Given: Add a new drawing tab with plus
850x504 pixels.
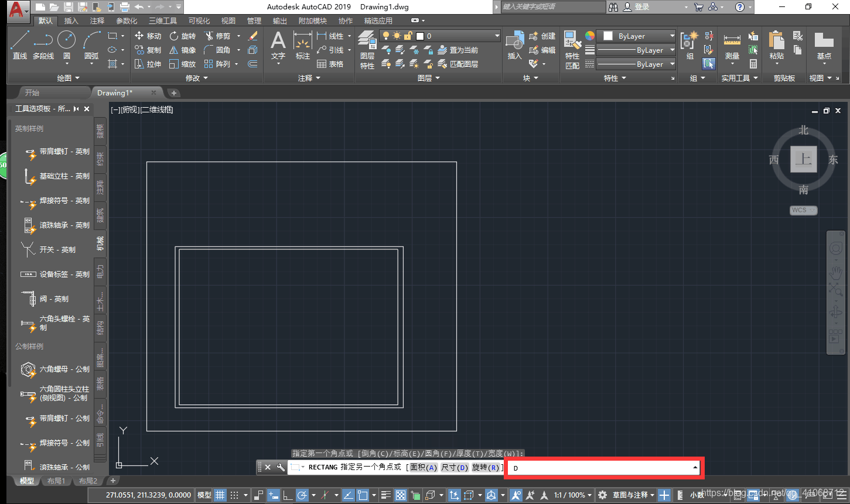Looking at the screenshot, I should 173,92.
